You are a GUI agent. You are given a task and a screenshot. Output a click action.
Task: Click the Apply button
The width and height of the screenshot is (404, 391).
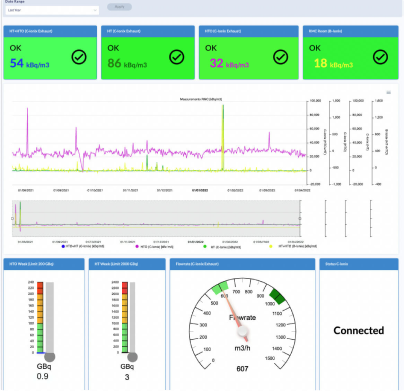point(119,7)
